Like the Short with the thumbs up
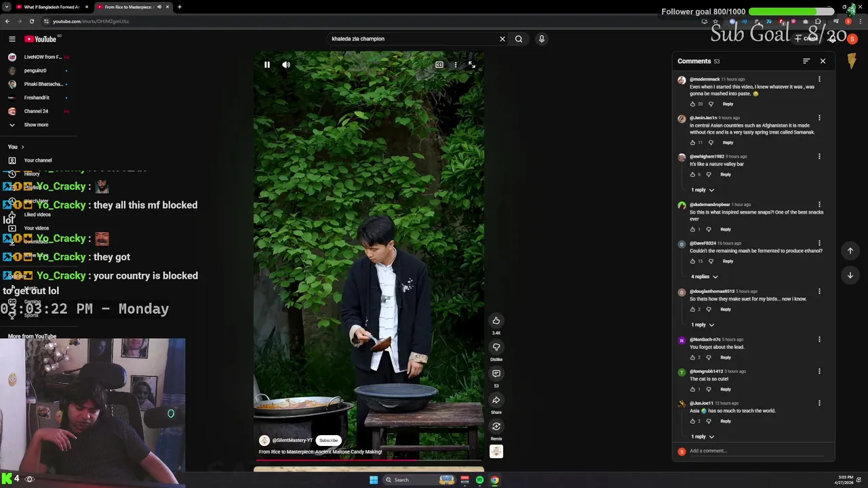This screenshot has height=488, width=868. (x=496, y=321)
